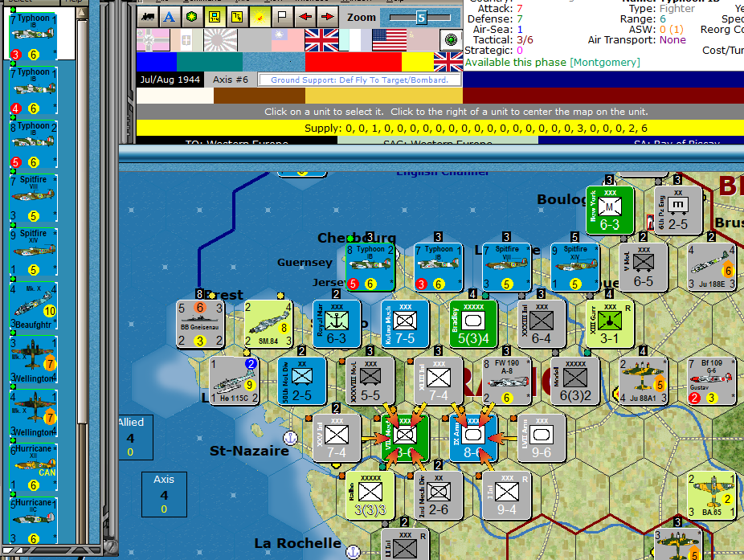Click the Zoom slider handle showing 5

[421, 18]
